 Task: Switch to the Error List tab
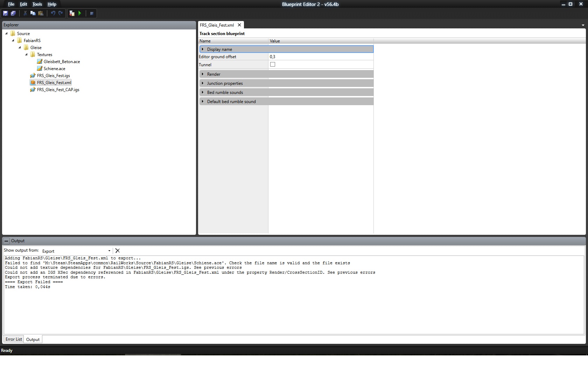pyautogui.click(x=14, y=339)
